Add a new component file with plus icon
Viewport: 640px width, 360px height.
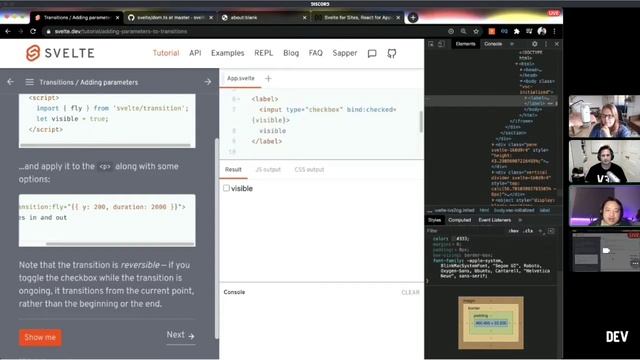tap(268, 78)
